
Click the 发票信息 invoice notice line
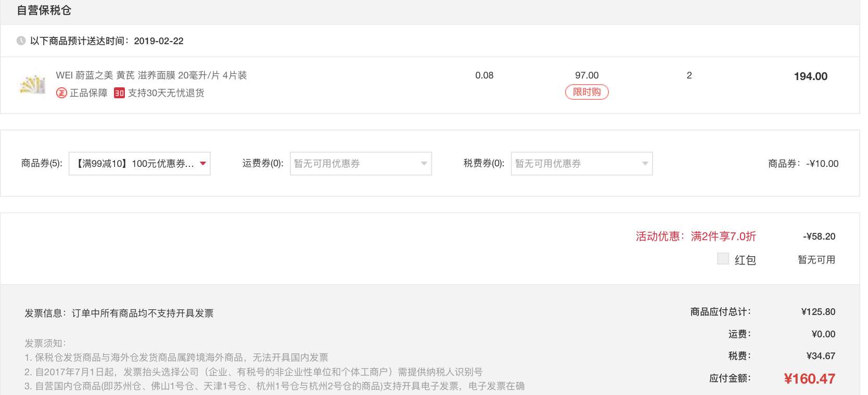[x=119, y=313]
